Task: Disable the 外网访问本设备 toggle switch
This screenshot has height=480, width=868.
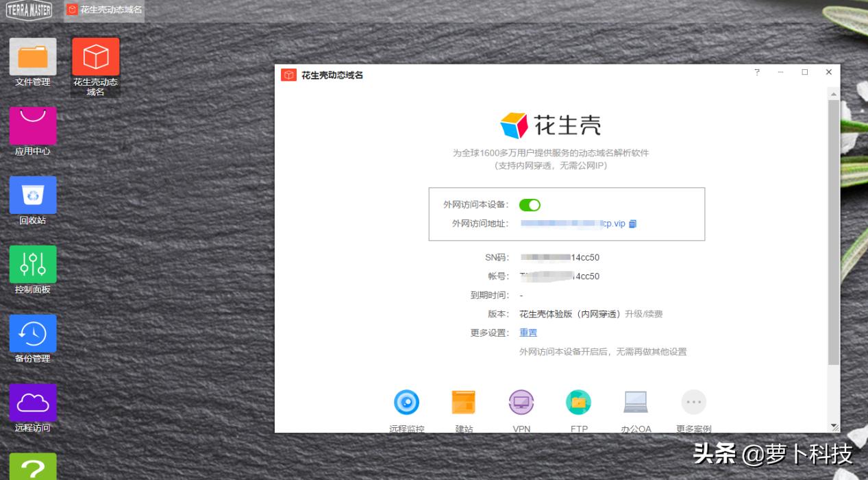Action: tap(530, 205)
